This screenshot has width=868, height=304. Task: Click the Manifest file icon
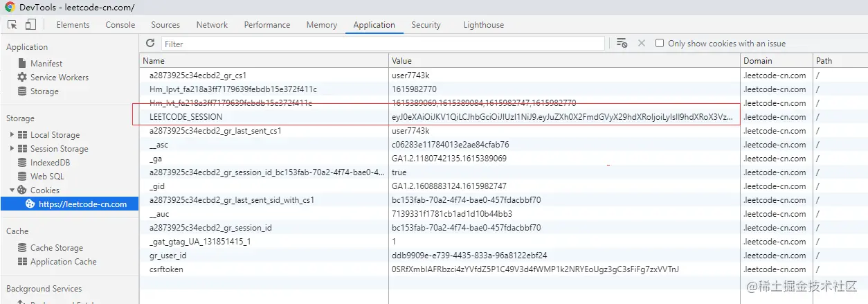pyautogui.click(x=22, y=63)
